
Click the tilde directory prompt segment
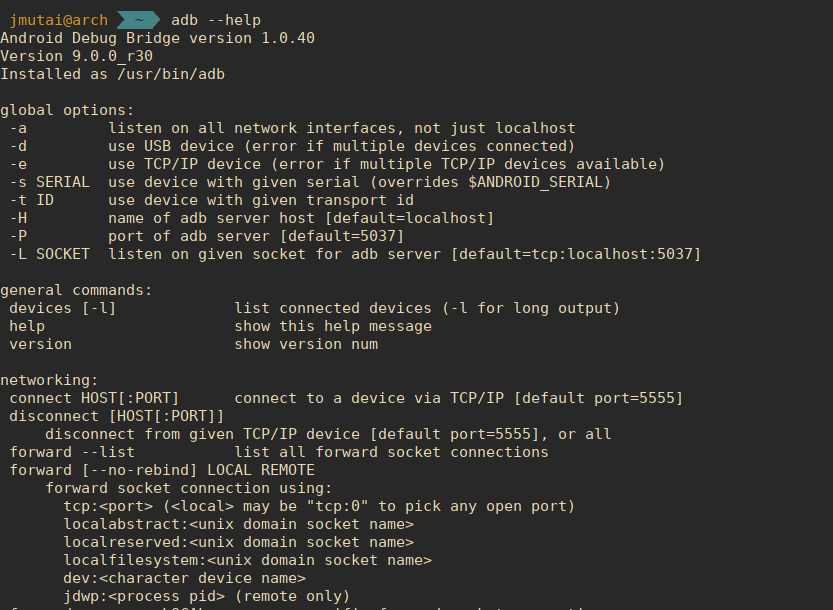138,20
